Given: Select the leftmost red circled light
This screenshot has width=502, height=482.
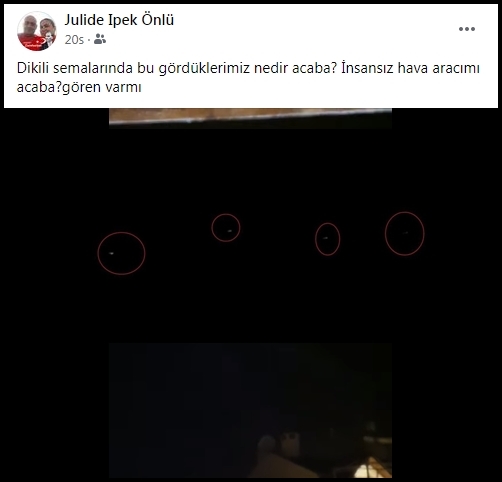Looking at the screenshot, I should pos(121,253).
